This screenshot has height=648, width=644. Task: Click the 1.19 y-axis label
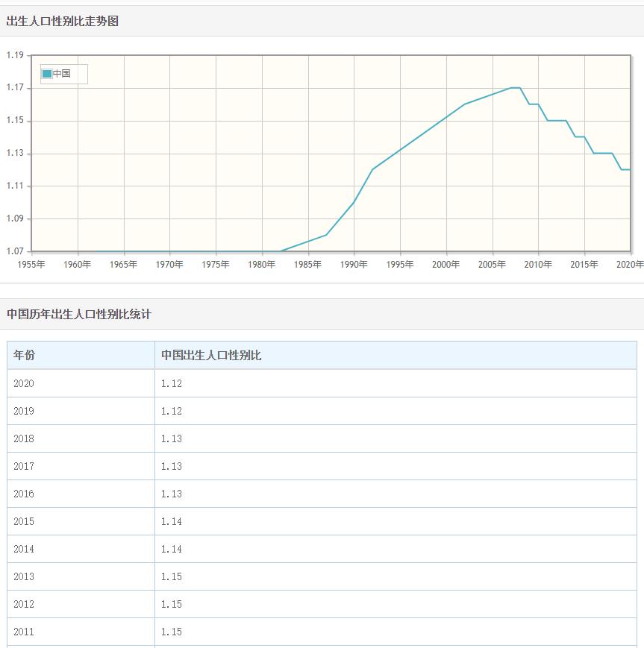click(15, 55)
